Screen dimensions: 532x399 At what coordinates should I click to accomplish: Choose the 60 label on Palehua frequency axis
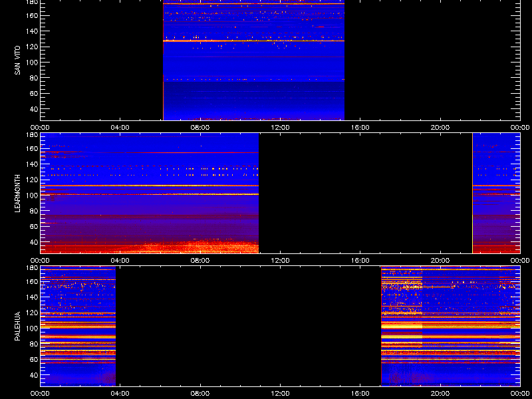pyautogui.click(x=34, y=359)
